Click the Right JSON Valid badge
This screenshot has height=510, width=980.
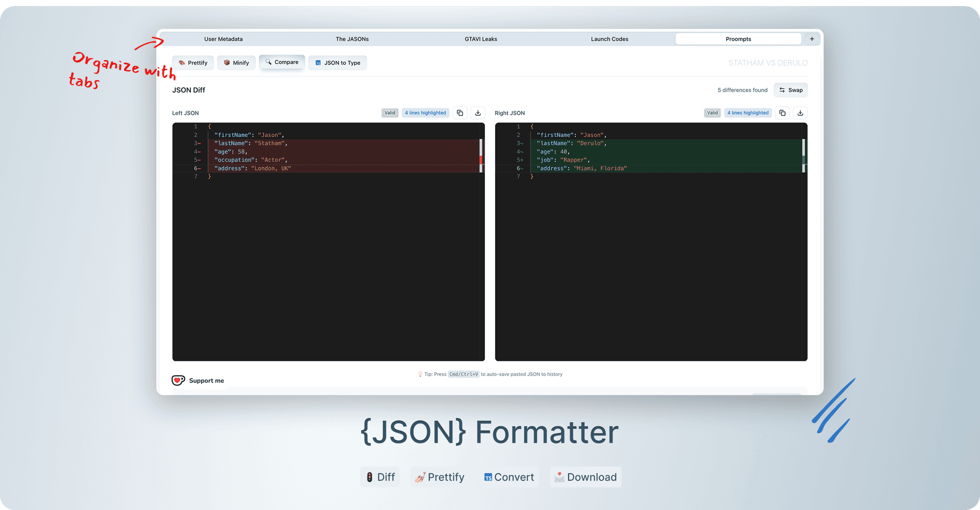pos(712,112)
